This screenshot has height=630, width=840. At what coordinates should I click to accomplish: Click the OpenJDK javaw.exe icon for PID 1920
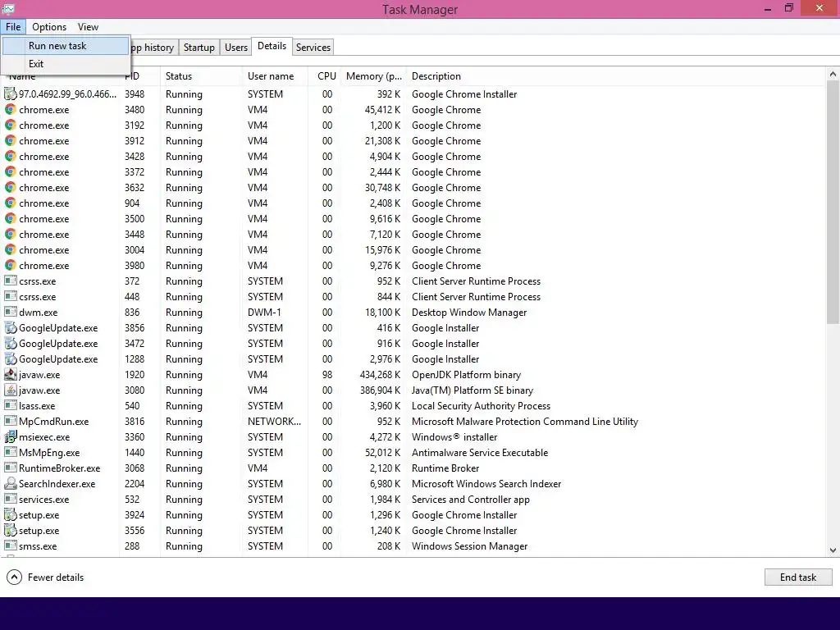[10, 374]
